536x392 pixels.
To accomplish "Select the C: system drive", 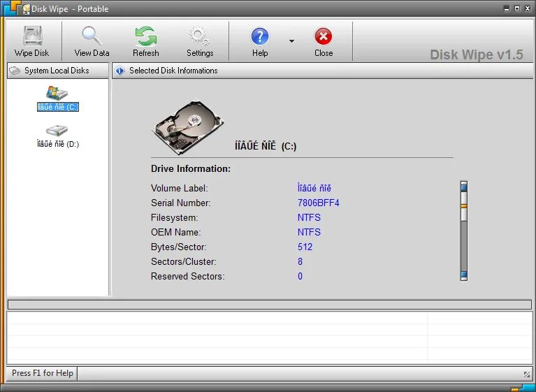I will [x=57, y=99].
